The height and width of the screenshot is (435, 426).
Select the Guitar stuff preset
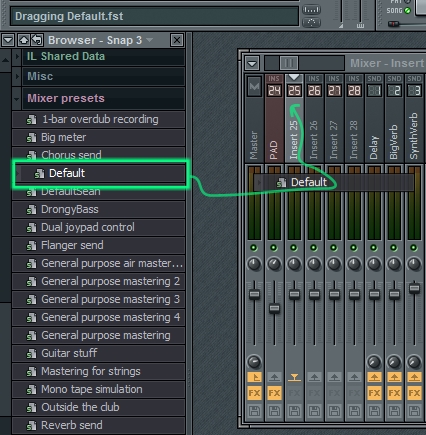click(x=98, y=353)
